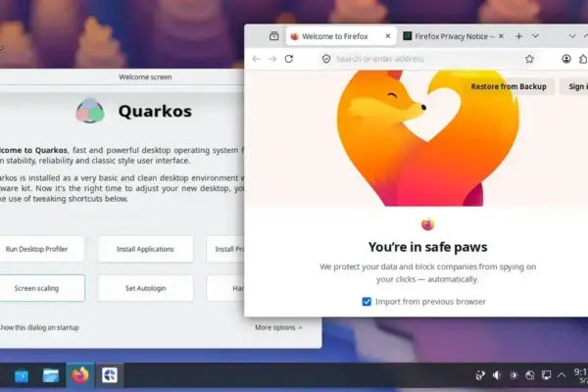Viewport: 588px width, 392px height.
Task: Open the tracking protection shield icon
Action: [x=326, y=59]
